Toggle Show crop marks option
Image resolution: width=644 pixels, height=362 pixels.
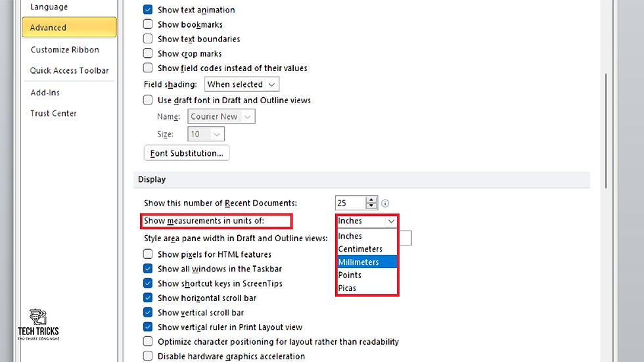148,53
